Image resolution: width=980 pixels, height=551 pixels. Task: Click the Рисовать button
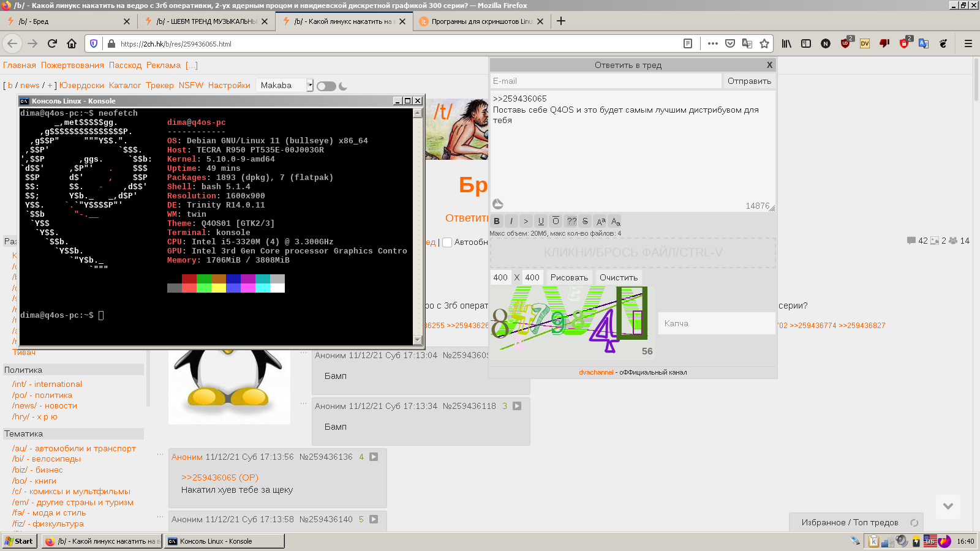[569, 277]
